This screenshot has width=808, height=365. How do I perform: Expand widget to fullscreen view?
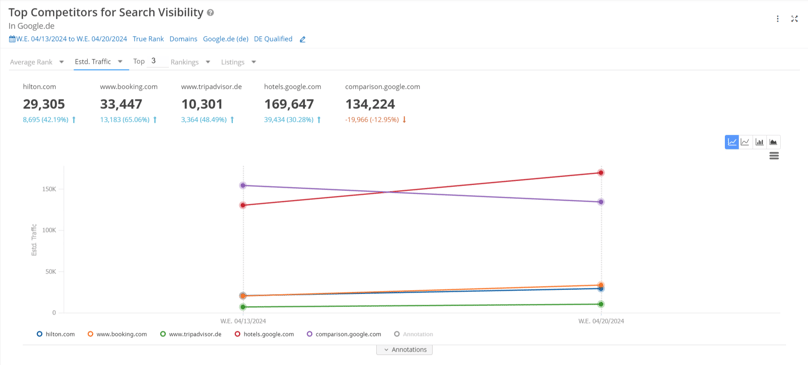(794, 19)
